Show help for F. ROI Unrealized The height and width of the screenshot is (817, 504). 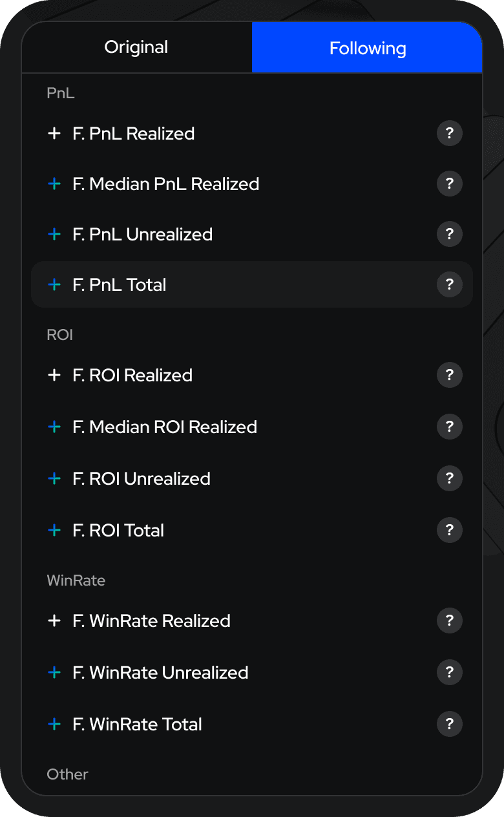(x=450, y=479)
